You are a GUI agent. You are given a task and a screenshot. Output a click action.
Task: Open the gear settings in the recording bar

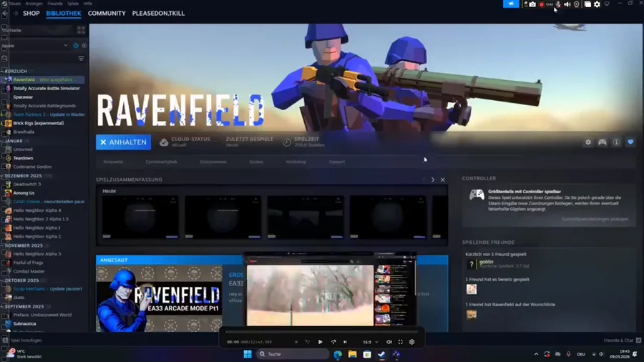coord(597,4)
